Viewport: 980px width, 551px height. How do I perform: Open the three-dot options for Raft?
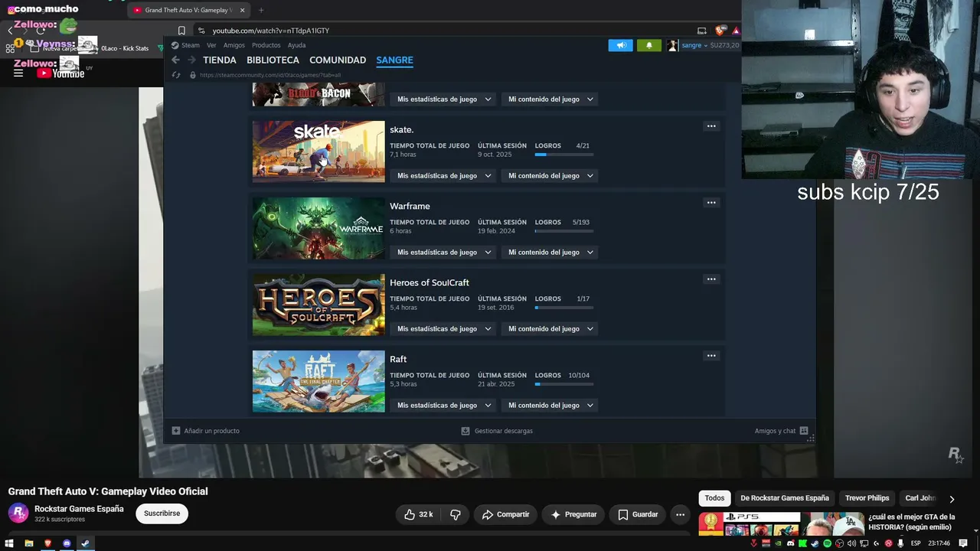[x=711, y=356]
